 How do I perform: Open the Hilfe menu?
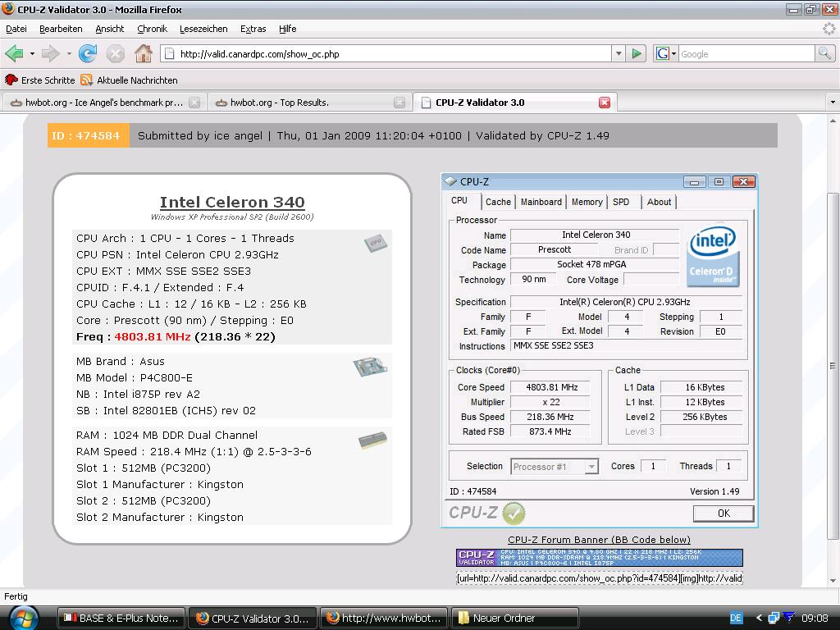click(288, 29)
